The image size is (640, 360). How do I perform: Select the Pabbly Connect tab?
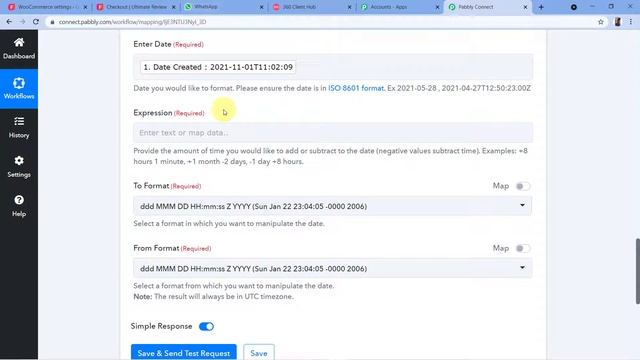(x=488, y=7)
